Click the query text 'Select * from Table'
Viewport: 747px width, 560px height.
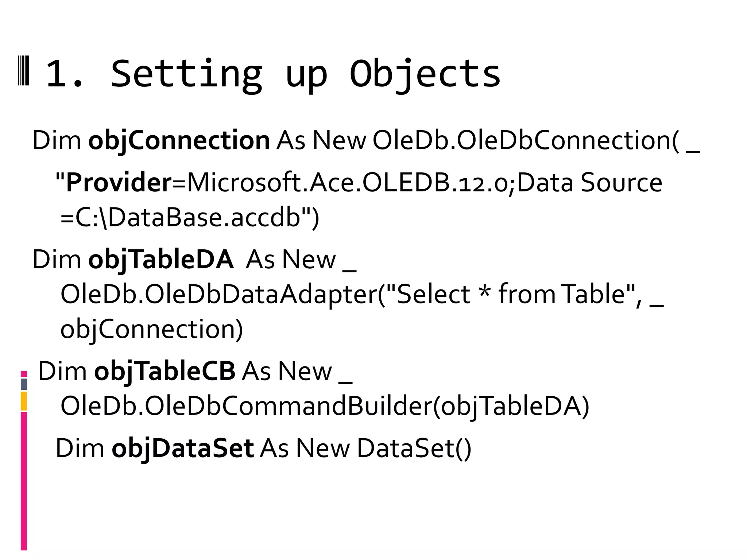click(x=511, y=294)
